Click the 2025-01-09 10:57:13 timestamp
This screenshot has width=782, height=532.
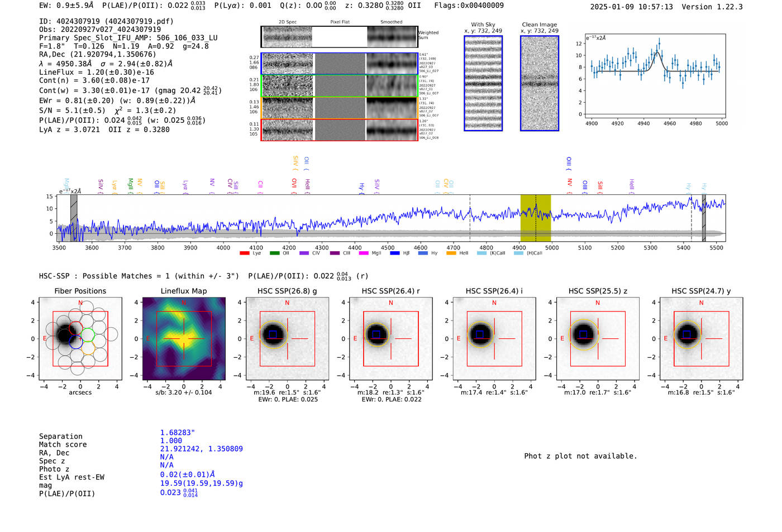coord(631,7)
